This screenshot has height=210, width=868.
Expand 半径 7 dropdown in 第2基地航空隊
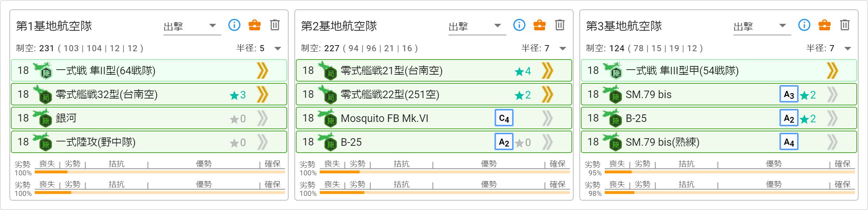click(x=544, y=48)
